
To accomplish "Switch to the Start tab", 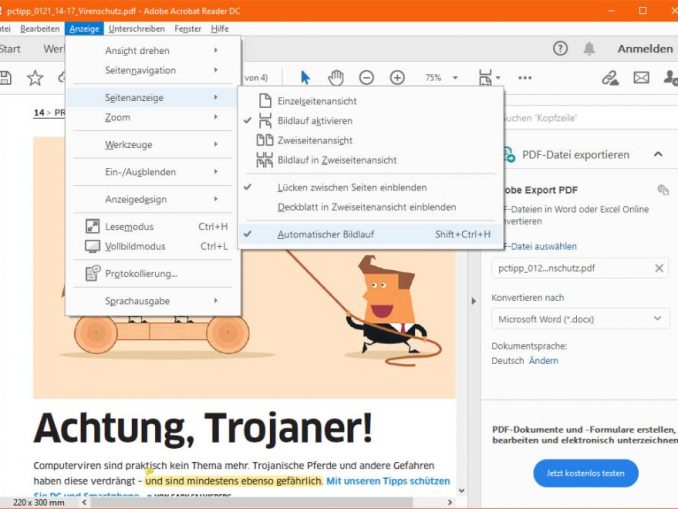I will coord(10,49).
